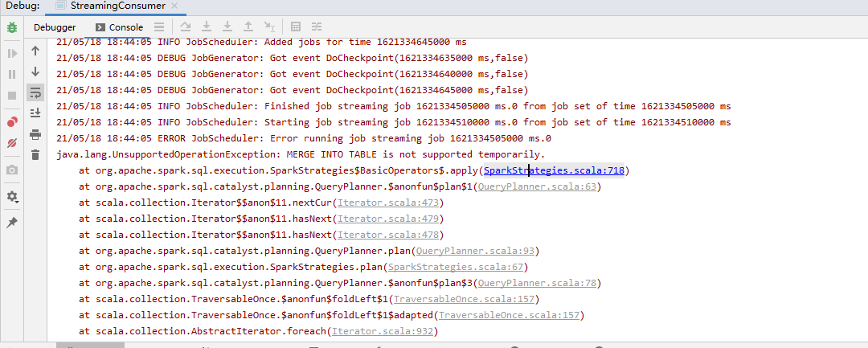Click Trace Current Stream Chain icon
Screen dimensions: 868x348
(x=316, y=27)
